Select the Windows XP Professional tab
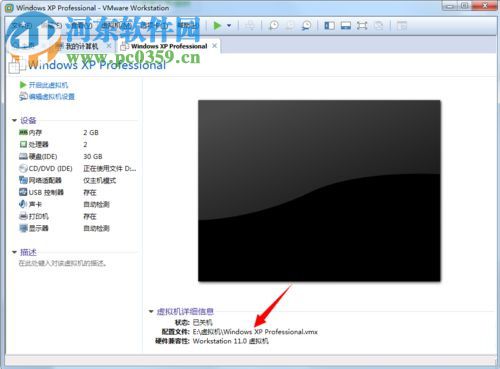This screenshot has height=369, width=500. coord(169,46)
